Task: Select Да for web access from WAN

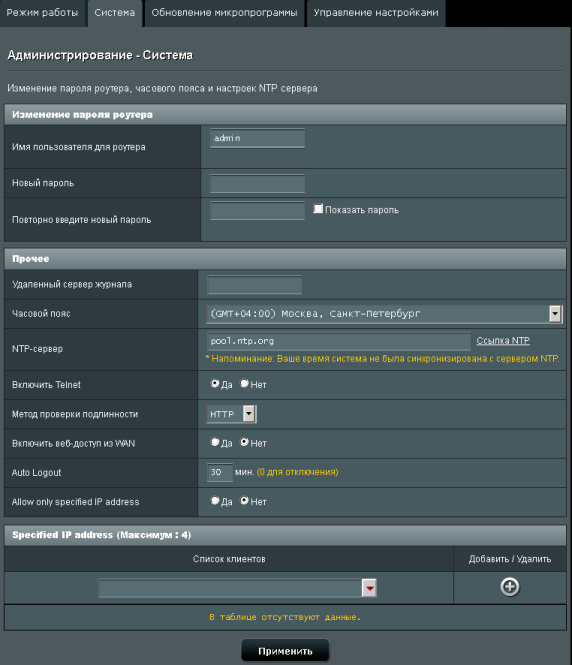Action: 215,442
